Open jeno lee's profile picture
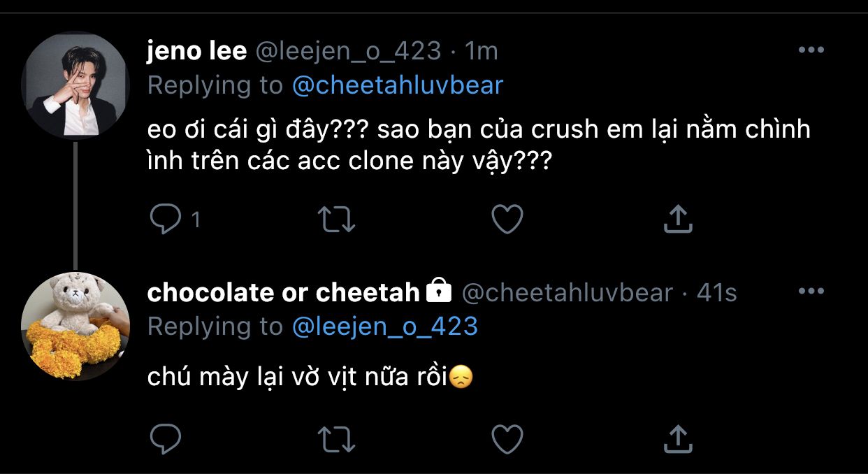Viewport: 868px width, 474px height. (x=75, y=85)
